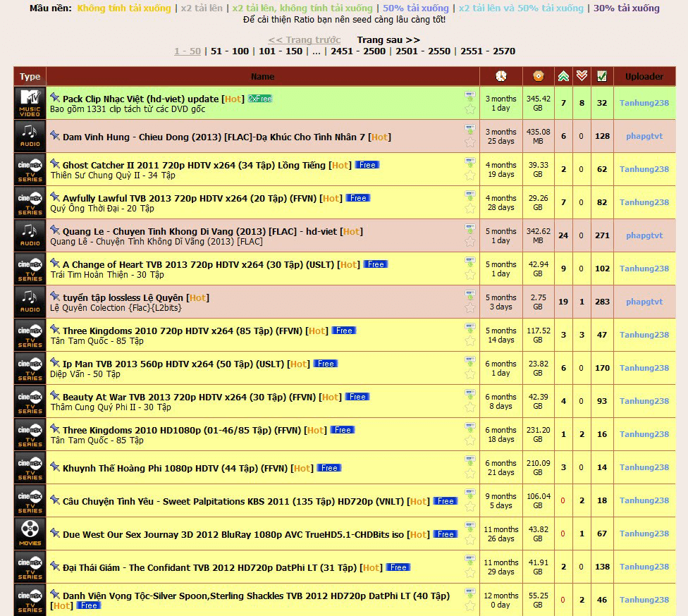The image size is (688, 616).
Task: Open tuyển tập lossless Lệ Quyên torrent
Action: [123, 298]
